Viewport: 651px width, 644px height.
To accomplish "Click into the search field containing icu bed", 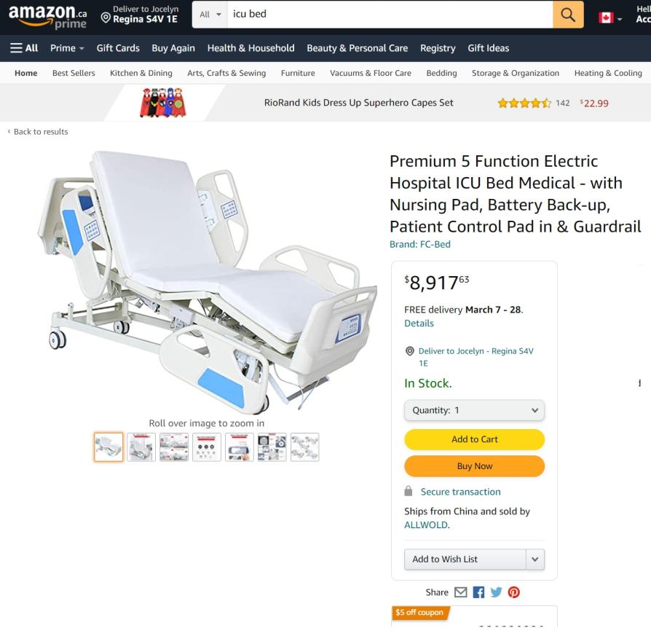I will (390, 15).
